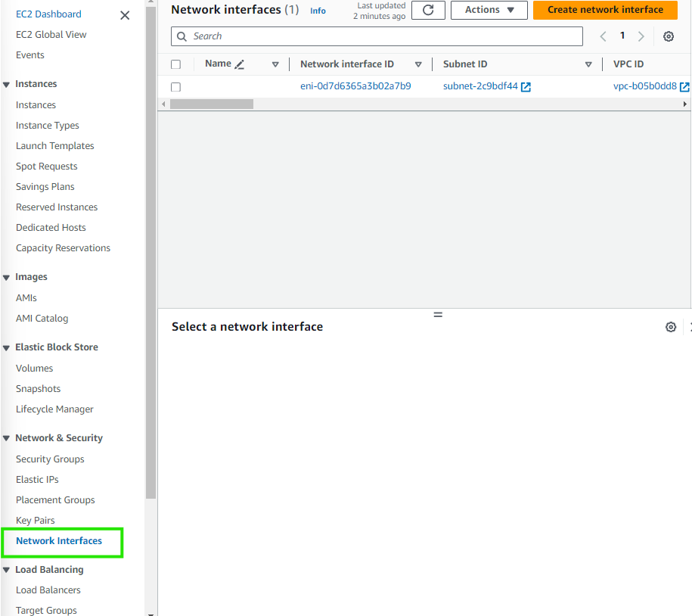Viewport: 692px width, 616px height.
Task: Open eni-0d7d6365a3b02a7b9 interface link
Action: tap(355, 86)
